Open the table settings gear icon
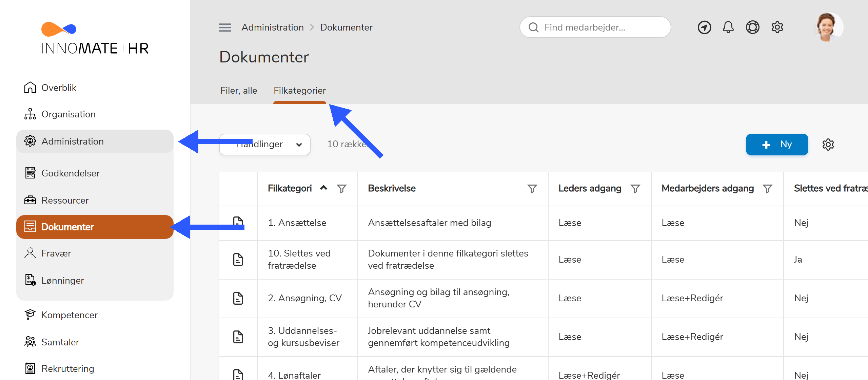 tap(828, 145)
